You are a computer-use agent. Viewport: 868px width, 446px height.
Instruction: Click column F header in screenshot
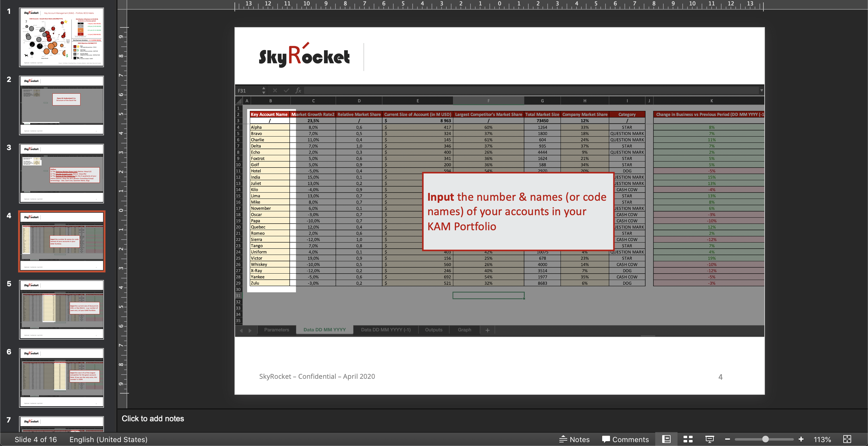(488, 101)
